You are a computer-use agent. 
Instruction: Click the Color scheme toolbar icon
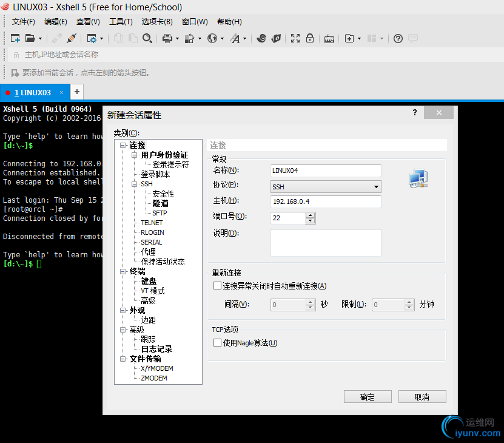190,39
